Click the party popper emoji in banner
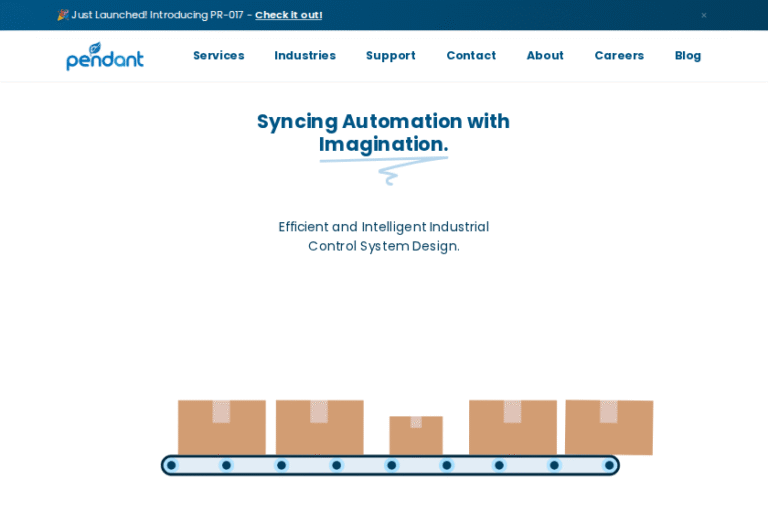The image size is (768, 512). point(63,15)
